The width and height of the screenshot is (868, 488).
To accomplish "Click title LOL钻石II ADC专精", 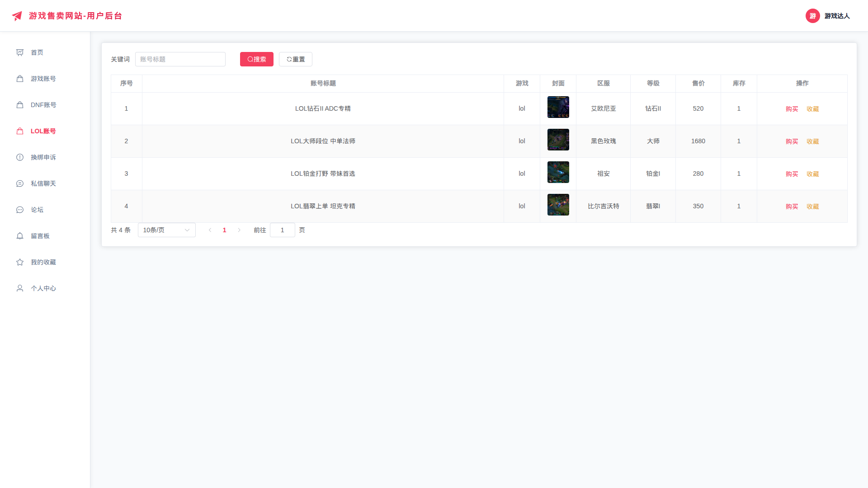I will [x=323, y=108].
